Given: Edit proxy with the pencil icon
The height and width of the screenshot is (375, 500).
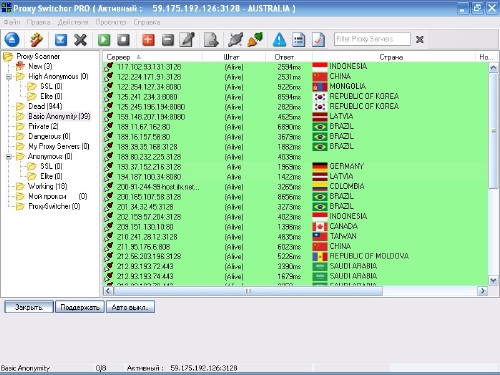Looking at the screenshot, I should click(187, 40).
